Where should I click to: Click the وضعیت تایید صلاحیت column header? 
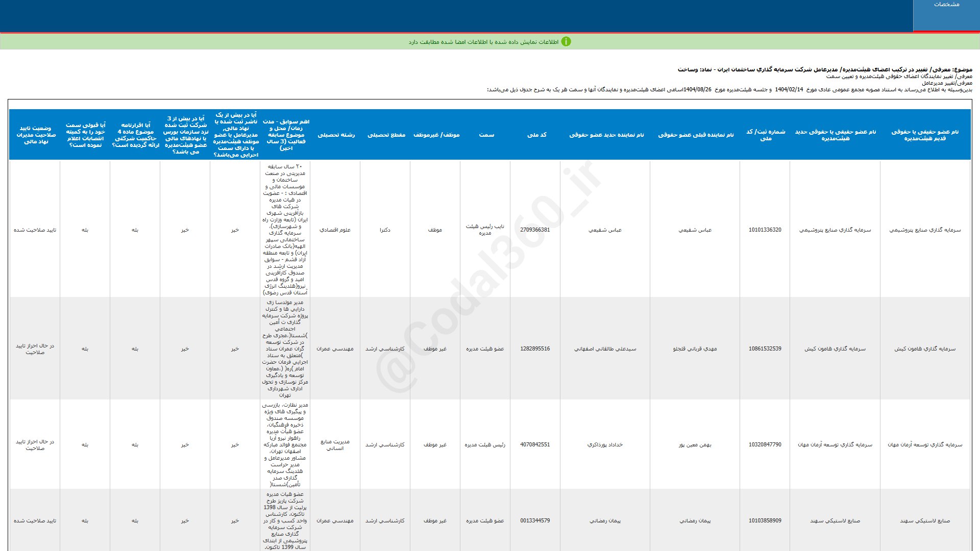point(35,135)
